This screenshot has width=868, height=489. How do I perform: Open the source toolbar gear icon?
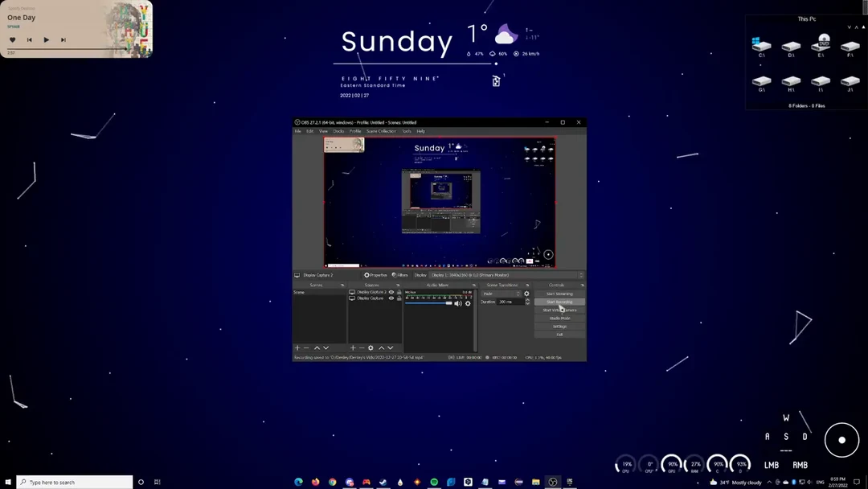point(371,348)
